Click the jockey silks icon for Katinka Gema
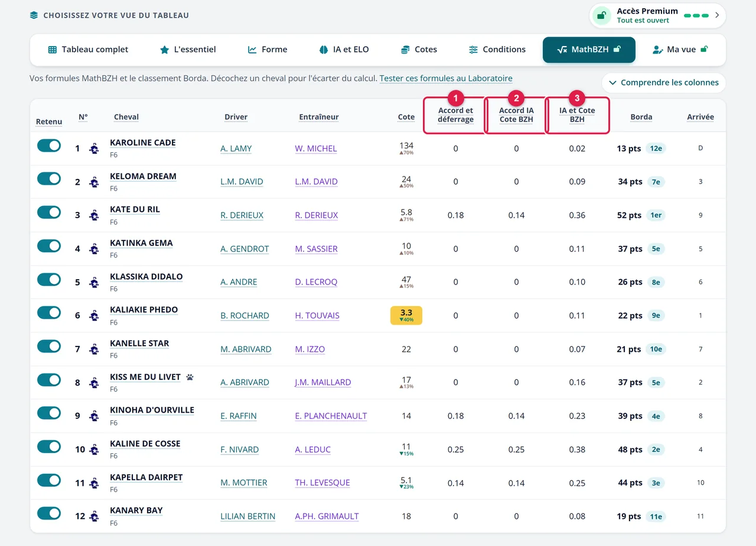Screen dimensions: 756x546 pos(94,249)
